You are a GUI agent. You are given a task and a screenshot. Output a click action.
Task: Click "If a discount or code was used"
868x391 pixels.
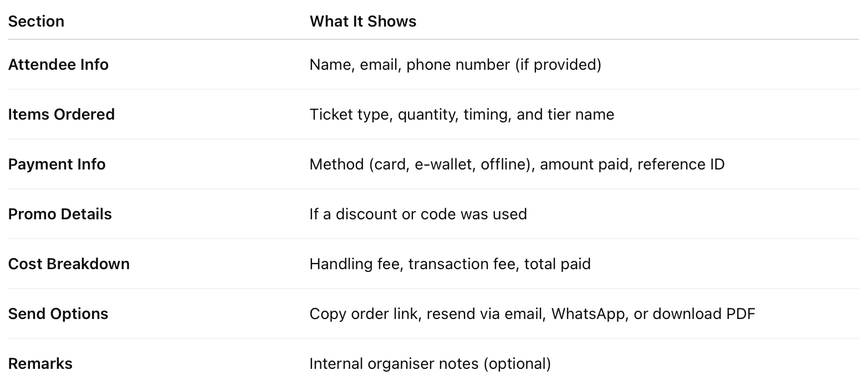click(x=418, y=214)
